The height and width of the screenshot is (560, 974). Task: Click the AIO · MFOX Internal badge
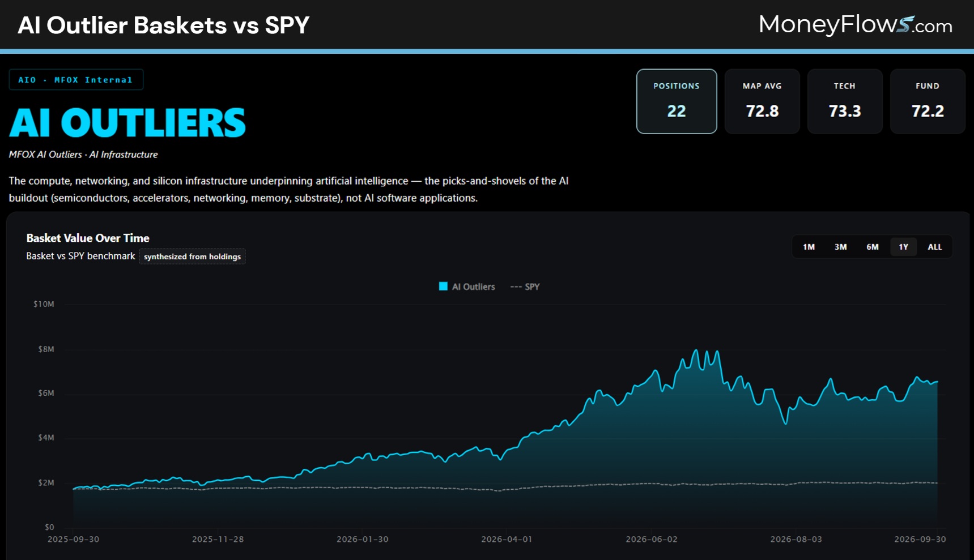pos(76,80)
